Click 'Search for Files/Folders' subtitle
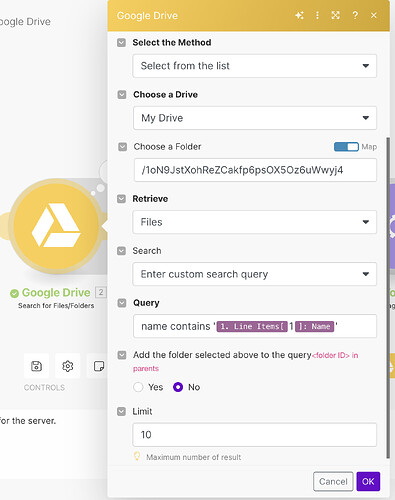 [56, 306]
